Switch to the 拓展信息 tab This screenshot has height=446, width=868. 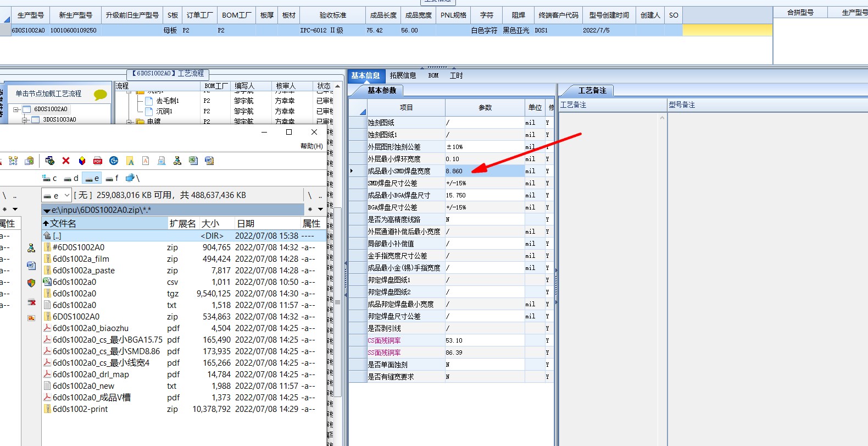[403, 76]
